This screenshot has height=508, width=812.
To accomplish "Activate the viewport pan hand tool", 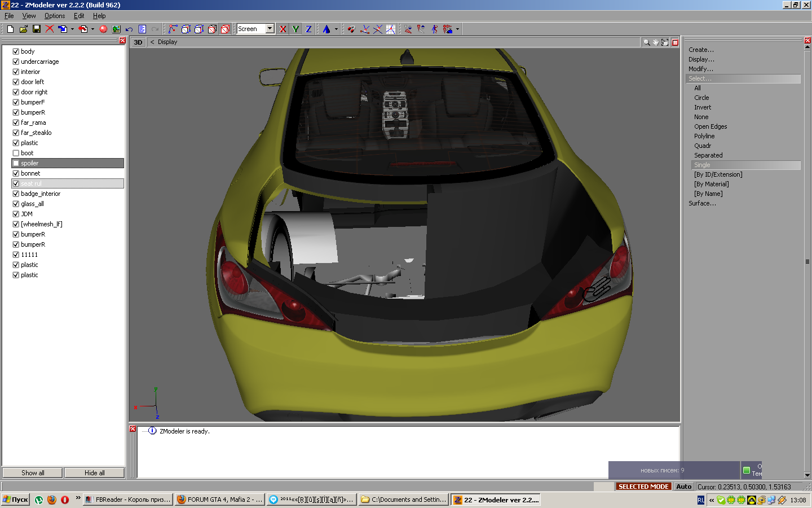I will [656, 42].
